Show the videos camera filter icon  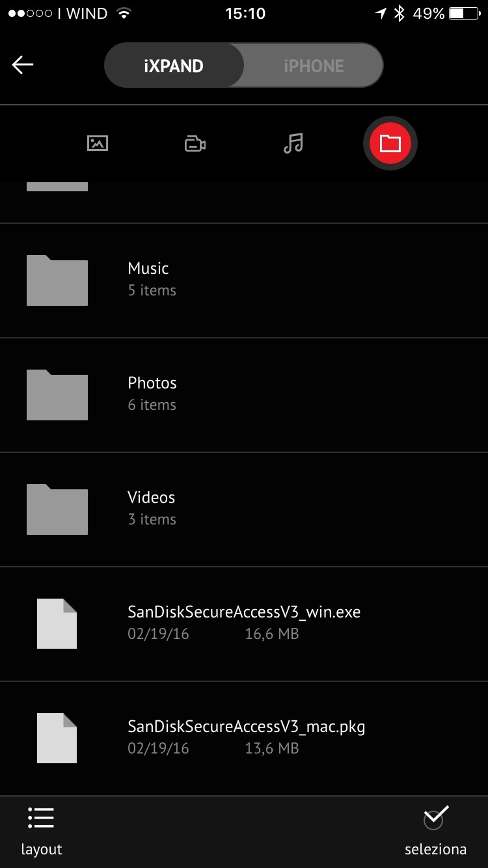[x=195, y=144]
